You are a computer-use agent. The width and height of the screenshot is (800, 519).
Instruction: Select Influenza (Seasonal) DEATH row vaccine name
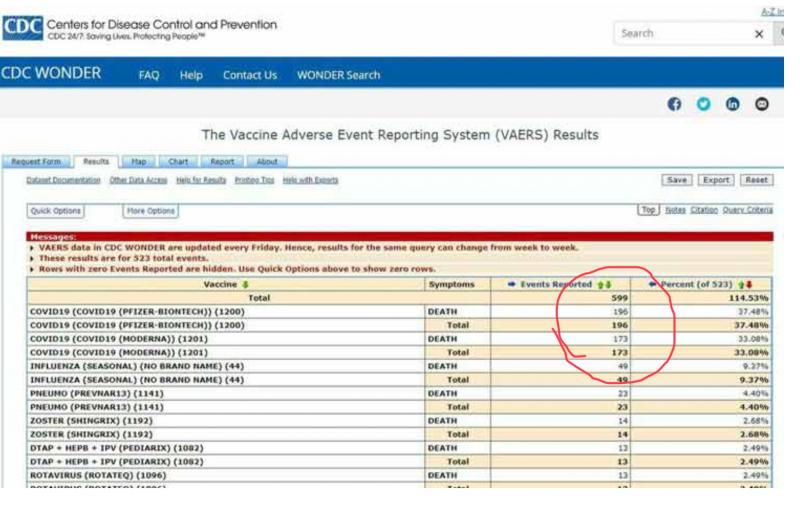pos(137,366)
